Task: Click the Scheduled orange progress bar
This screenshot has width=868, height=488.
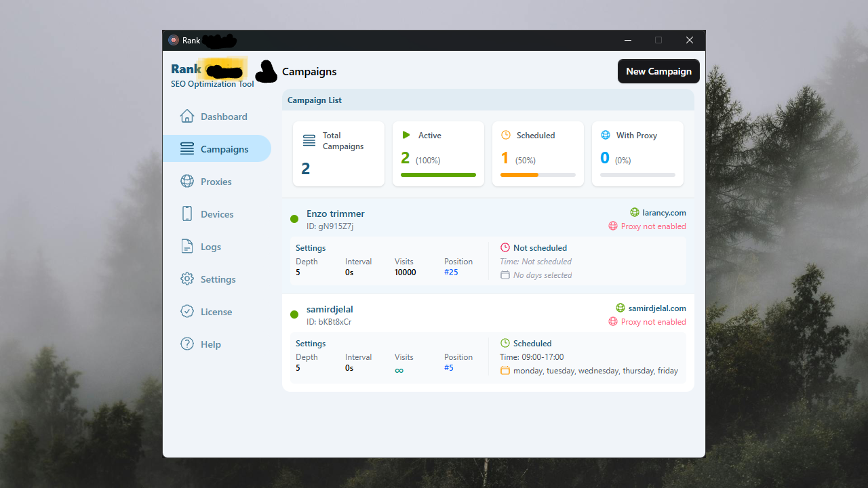Action: [x=519, y=175]
